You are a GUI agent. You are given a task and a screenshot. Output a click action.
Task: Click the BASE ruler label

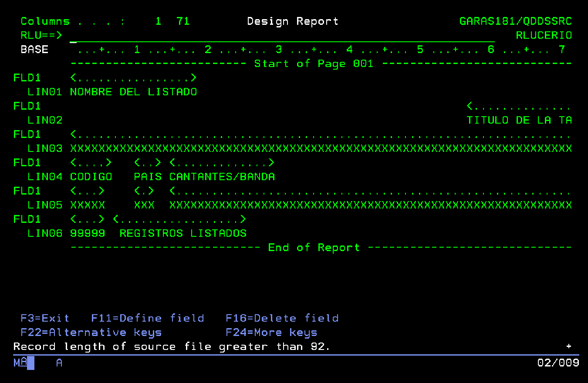pos(34,50)
